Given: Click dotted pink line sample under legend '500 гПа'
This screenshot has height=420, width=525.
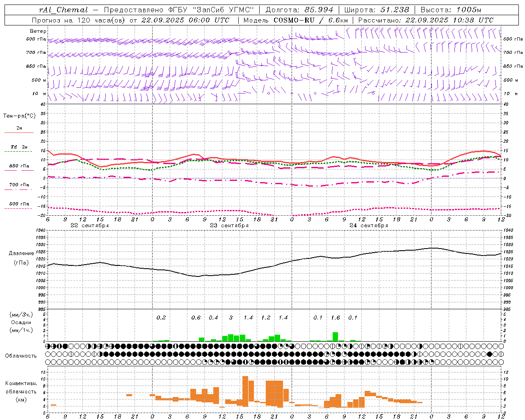Looking at the screenshot, I should (18, 208).
